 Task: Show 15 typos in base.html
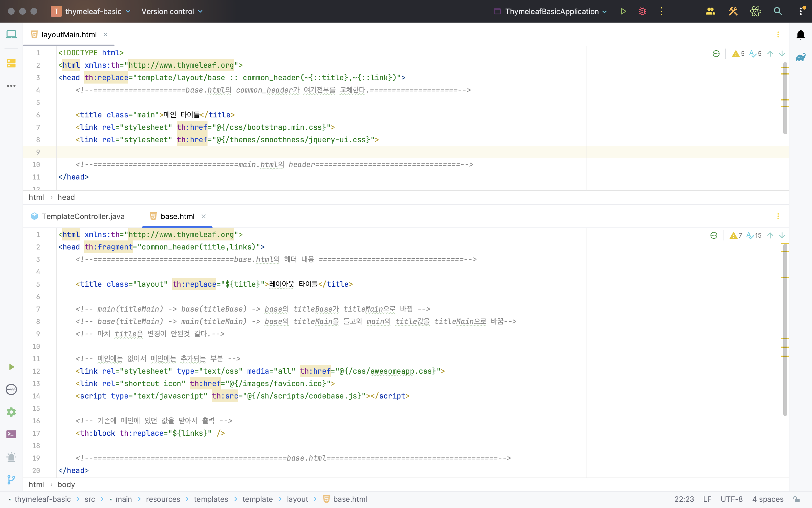tap(754, 236)
